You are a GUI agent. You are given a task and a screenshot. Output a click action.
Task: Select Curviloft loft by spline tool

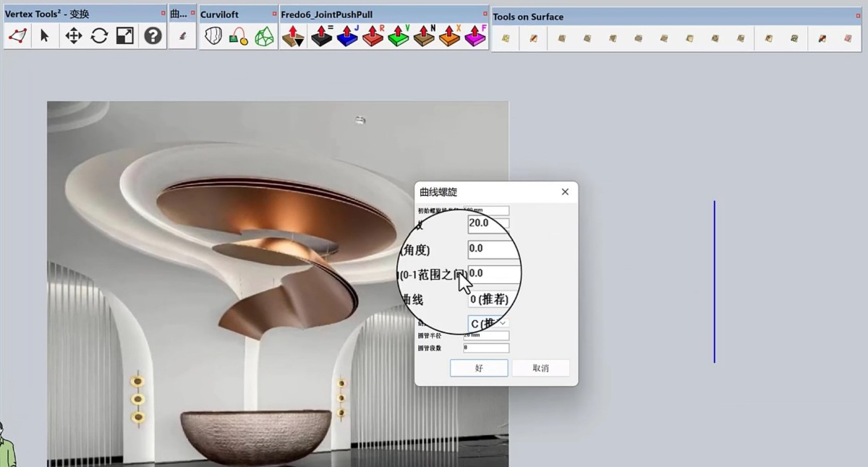point(213,36)
